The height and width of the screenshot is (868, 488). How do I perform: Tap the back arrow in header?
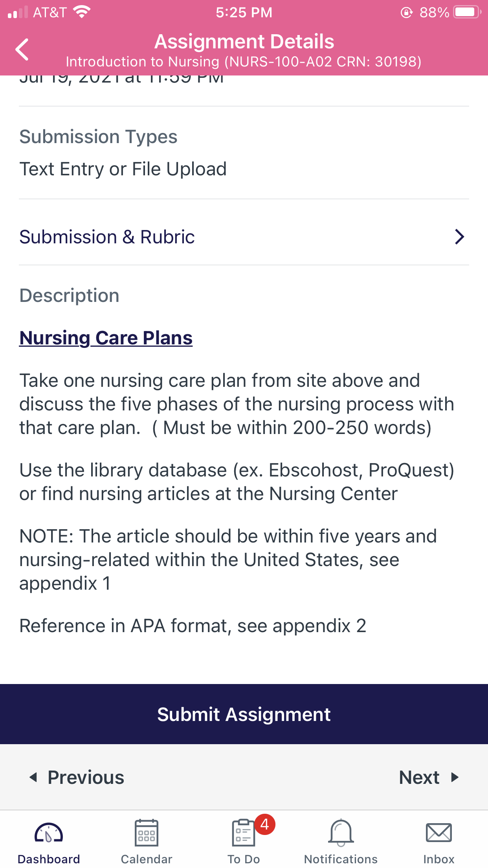(x=22, y=50)
